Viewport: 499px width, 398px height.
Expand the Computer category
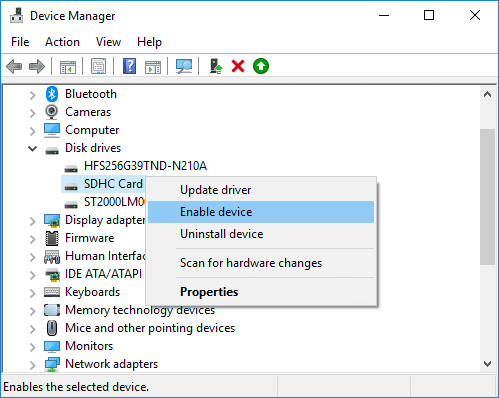pos(32,131)
